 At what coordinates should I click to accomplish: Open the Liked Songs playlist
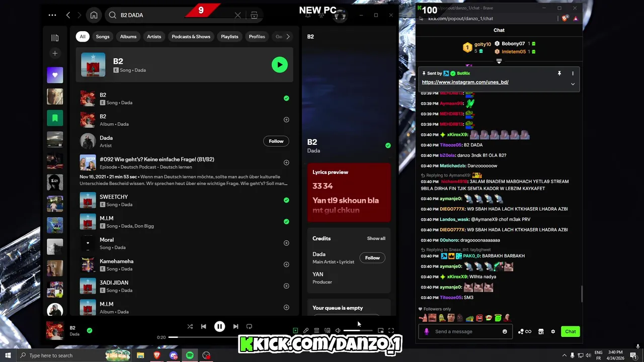coord(55,75)
